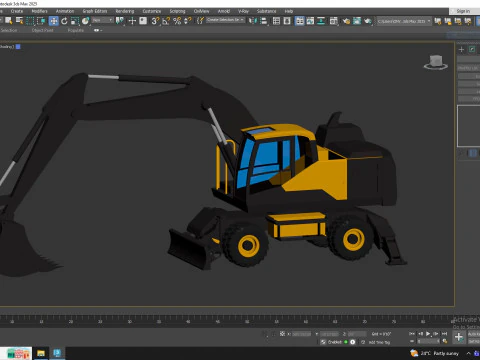Open the Material Editor icon
This screenshot has width=480, height=360.
point(334,21)
